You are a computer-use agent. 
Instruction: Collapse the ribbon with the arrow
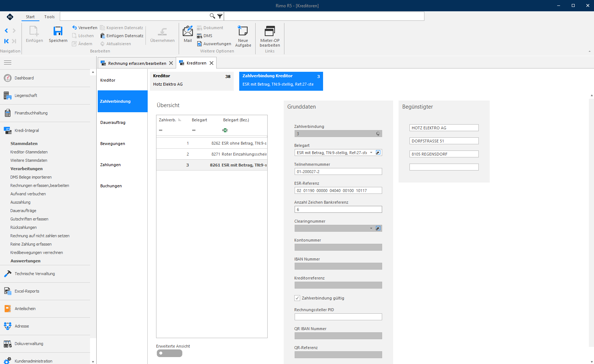tap(590, 51)
